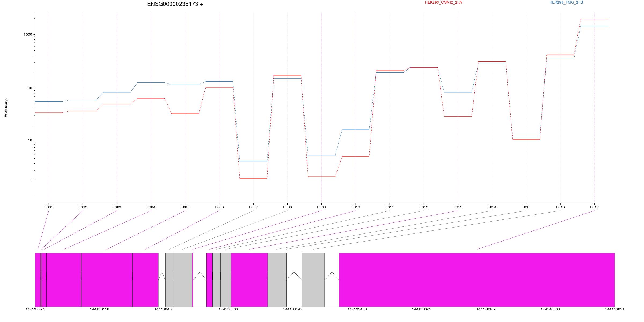Click genomic coordinate 144138800
The image size is (644, 322).
[228, 309]
